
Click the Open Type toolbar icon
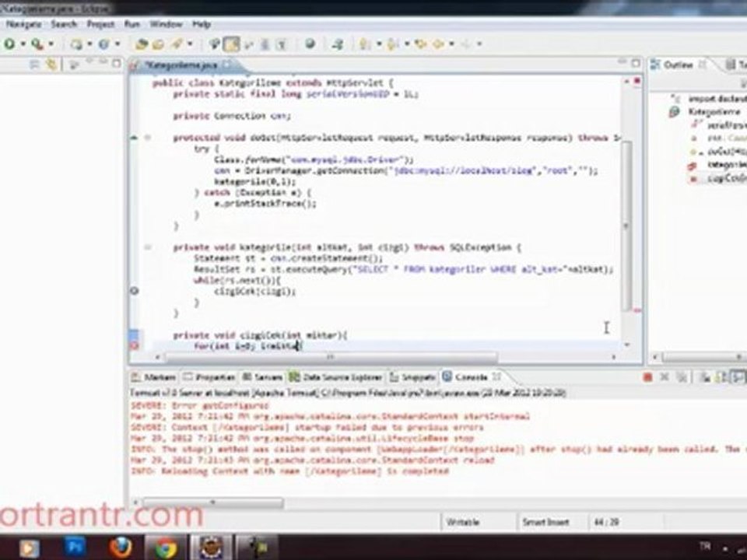(x=141, y=44)
